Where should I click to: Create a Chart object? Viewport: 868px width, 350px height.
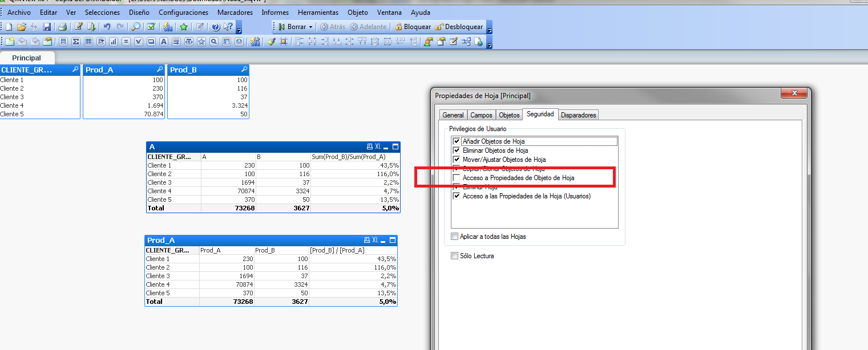pos(114,42)
